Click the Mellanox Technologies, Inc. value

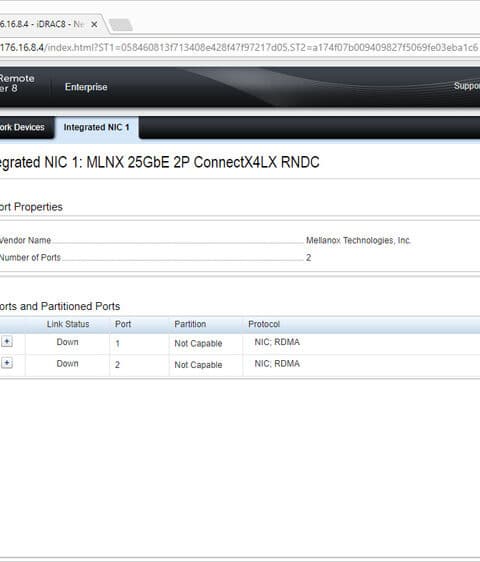pos(358,240)
